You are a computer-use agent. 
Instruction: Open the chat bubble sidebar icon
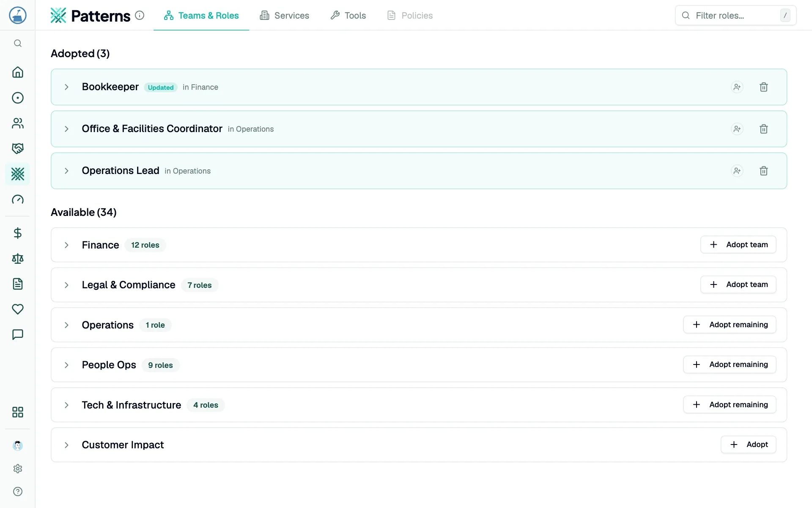(x=18, y=335)
